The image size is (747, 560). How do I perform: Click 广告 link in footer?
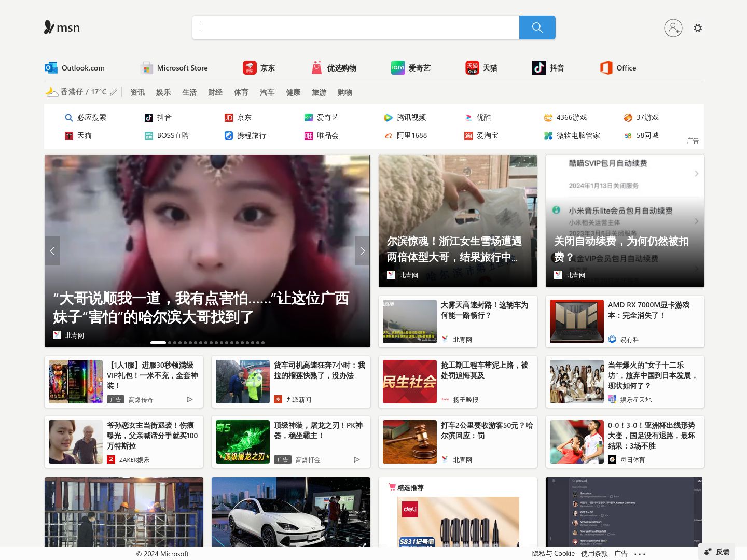click(621, 553)
